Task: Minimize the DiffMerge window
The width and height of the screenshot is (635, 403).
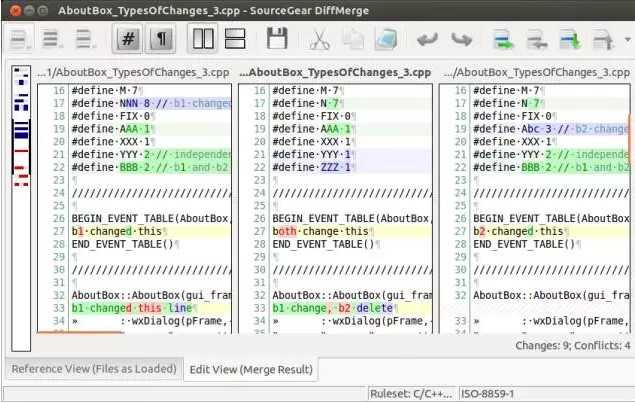Action: coord(29,11)
